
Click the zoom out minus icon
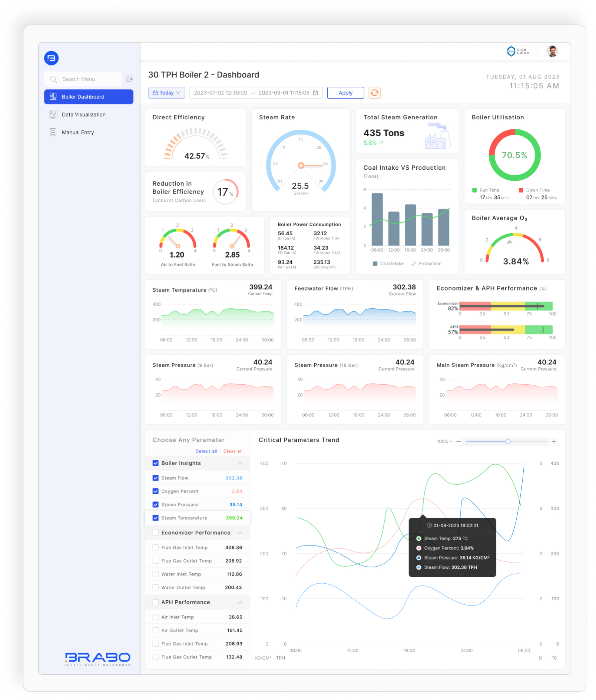[x=459, y=441]
